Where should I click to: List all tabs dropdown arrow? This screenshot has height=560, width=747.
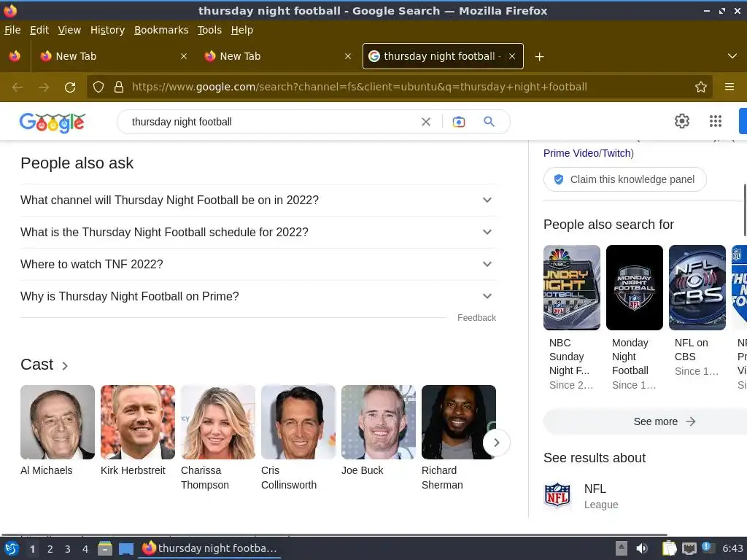point(732,56)
